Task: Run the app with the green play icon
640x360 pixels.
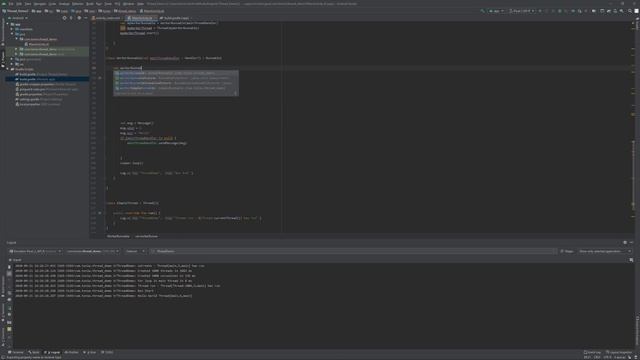Action: tap(540, 11)
